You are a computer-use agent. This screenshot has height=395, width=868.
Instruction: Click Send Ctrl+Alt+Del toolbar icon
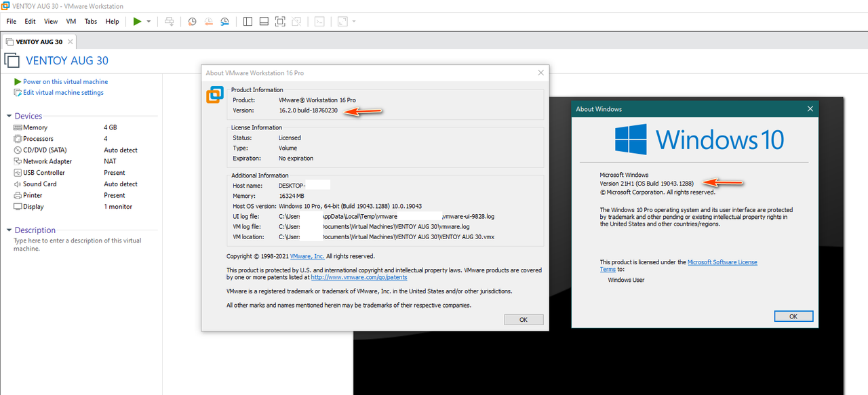point(169,22)
